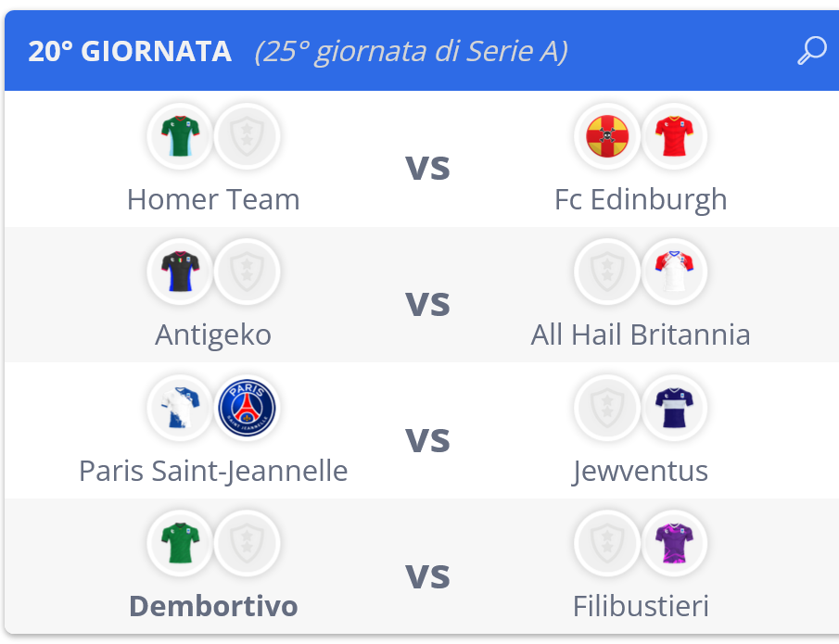This screenshot has width=839, height=644.
Task: Click Paris Saint-Jeannelle's white-blue jersey
Action: 181,408
